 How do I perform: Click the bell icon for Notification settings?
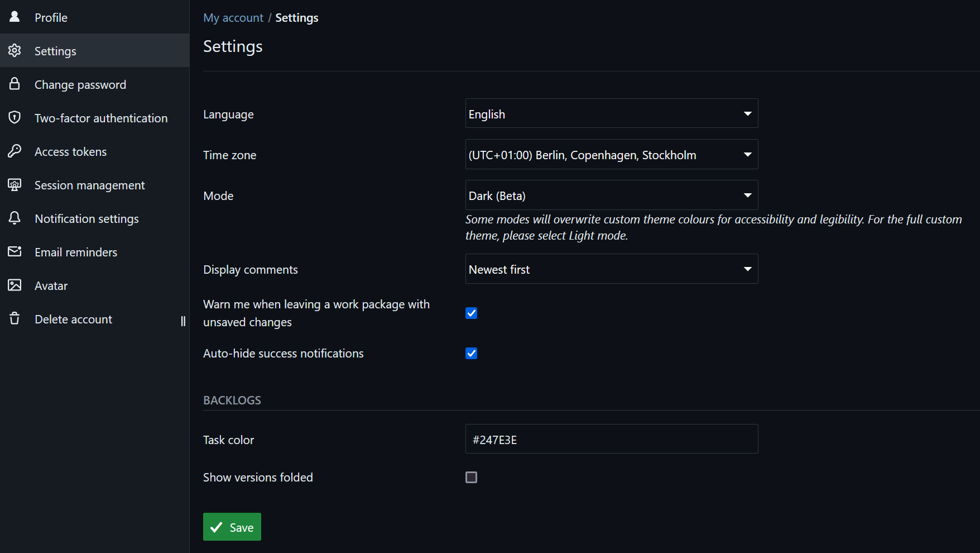pyautogui.click(x=15, y=218)
